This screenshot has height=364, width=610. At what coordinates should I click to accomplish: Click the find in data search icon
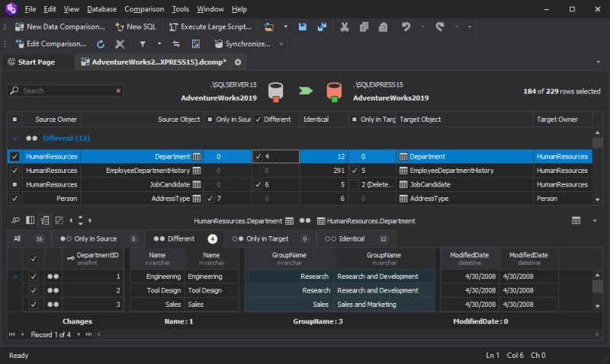(15, 220)
